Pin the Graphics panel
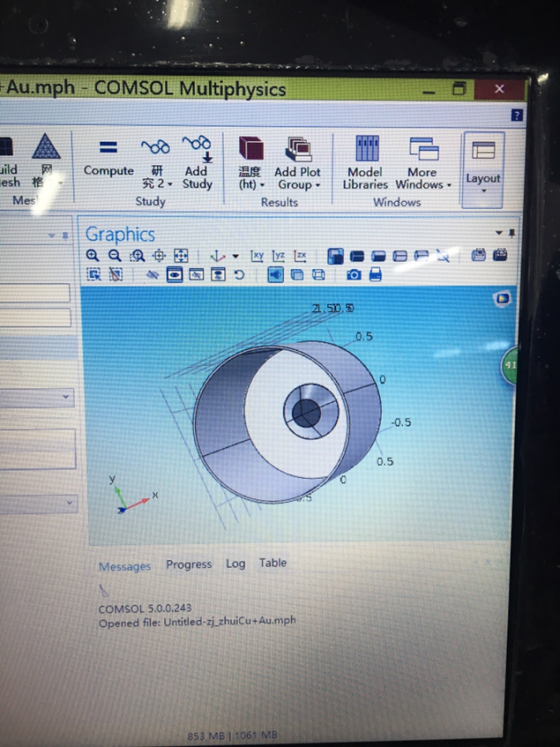Image resolution: width=560 pixels, height=747 pixels. [x=512, y=233]
